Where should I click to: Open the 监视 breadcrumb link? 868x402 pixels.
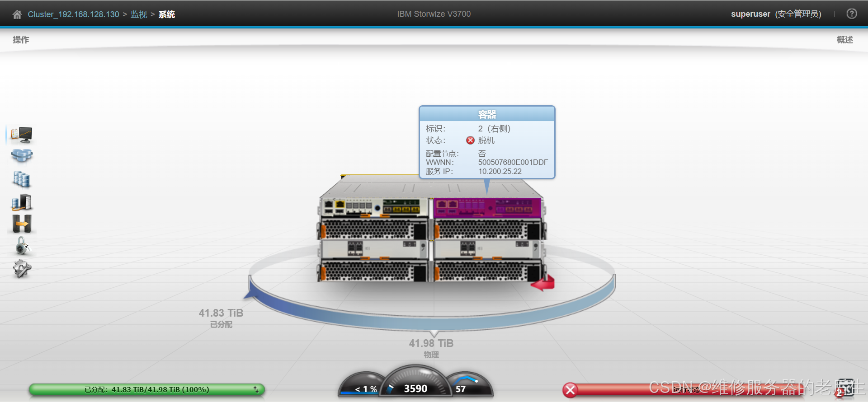pyautogui.click(x=139, y=14)
